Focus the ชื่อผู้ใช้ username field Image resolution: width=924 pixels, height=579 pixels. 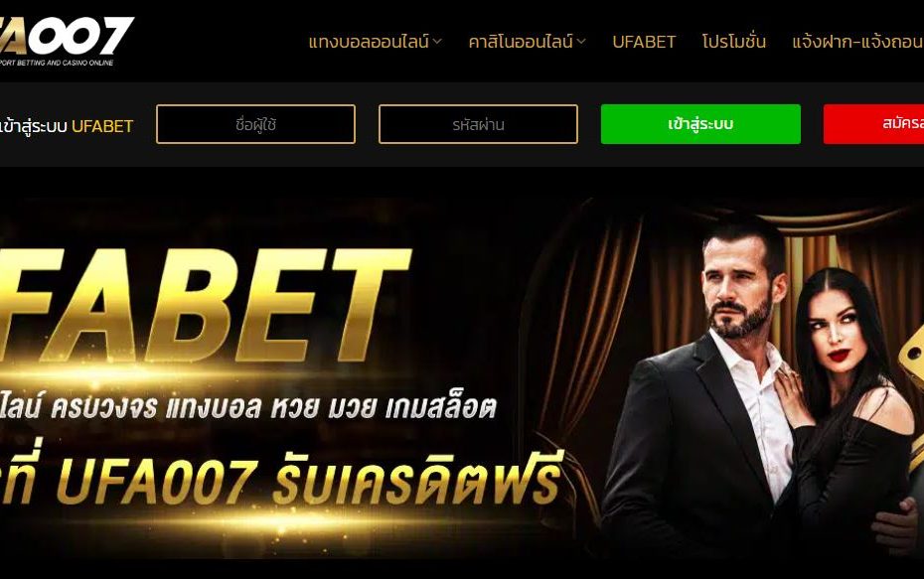click(255, 124)
